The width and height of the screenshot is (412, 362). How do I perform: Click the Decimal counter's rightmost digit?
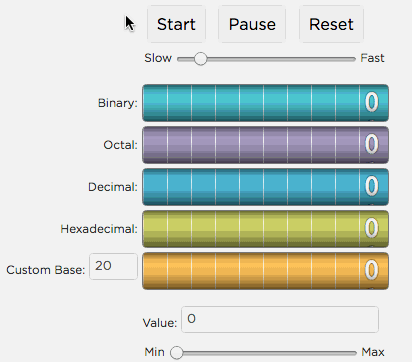374,187
